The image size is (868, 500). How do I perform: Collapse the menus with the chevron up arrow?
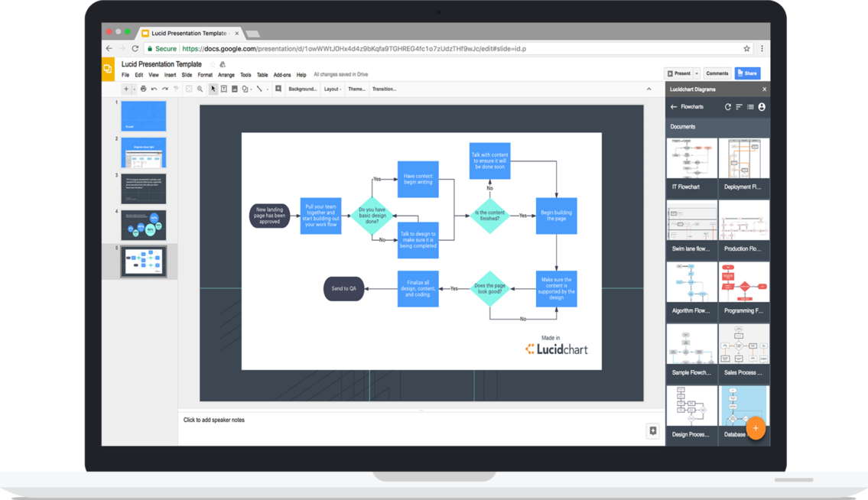[649, 89]
